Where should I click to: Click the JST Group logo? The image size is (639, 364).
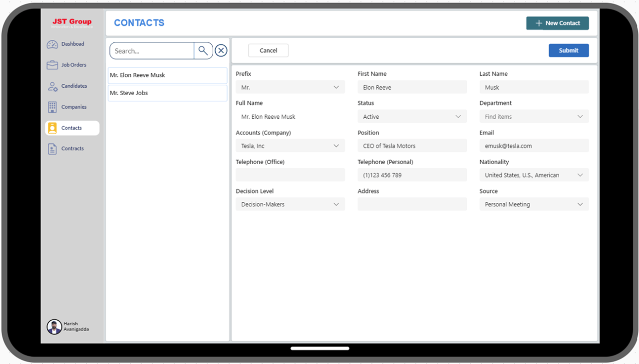coord(71,21)
